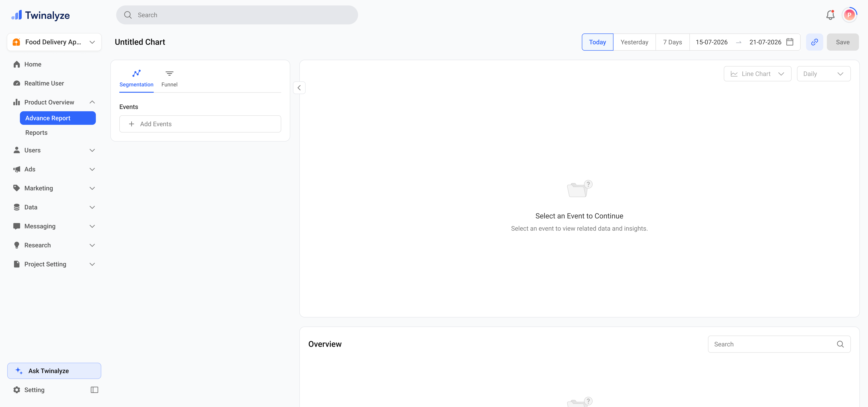
Task: Click the Setting gear icon
Action: click(x=17, y=390)
